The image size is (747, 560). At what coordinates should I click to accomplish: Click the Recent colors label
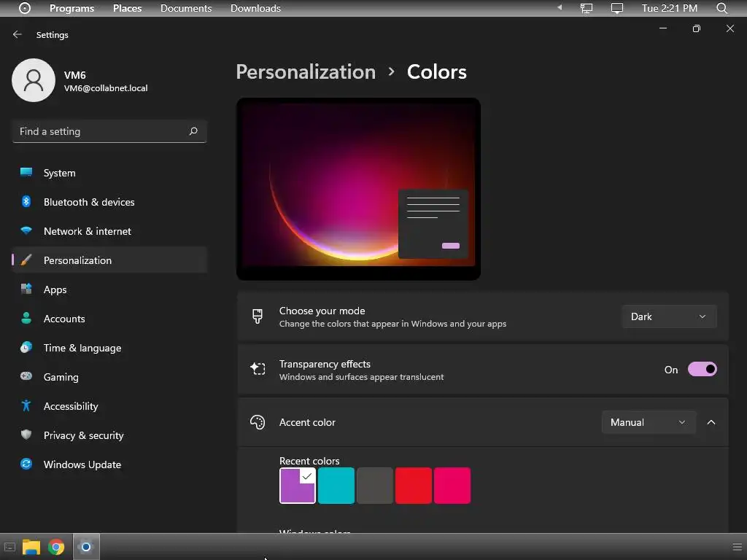tap(309, 461)
